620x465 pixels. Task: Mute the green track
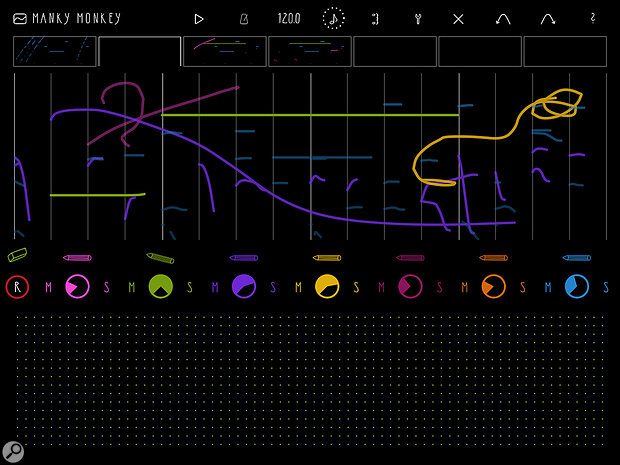click(x=132, y=287)
